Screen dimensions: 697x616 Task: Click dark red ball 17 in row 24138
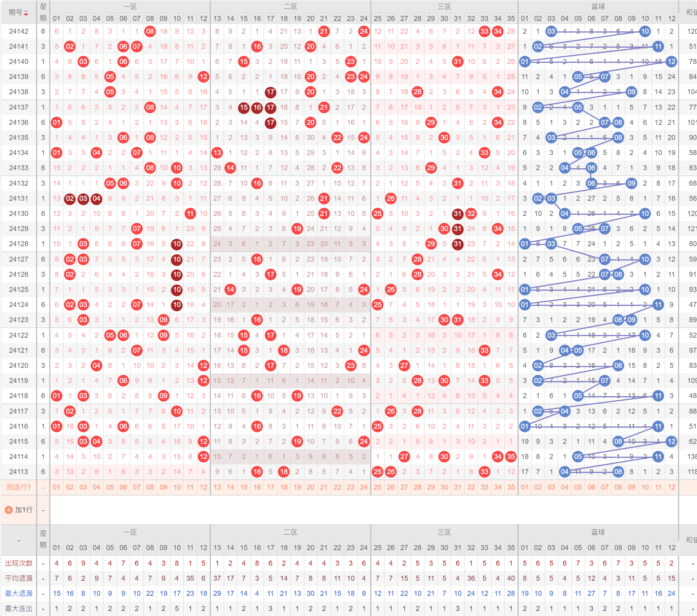coord(270,92)
